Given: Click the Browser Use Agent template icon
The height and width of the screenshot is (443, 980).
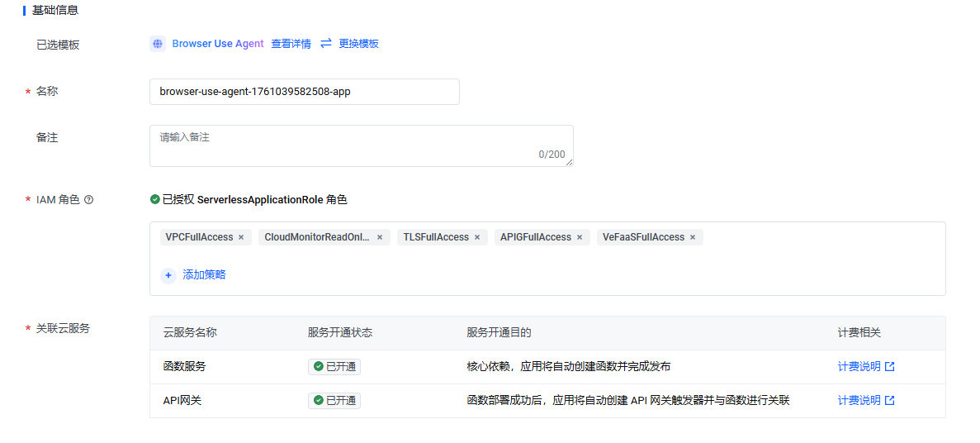Looking at the screenshot, I should pyautogui.click(x=158, y=44).
